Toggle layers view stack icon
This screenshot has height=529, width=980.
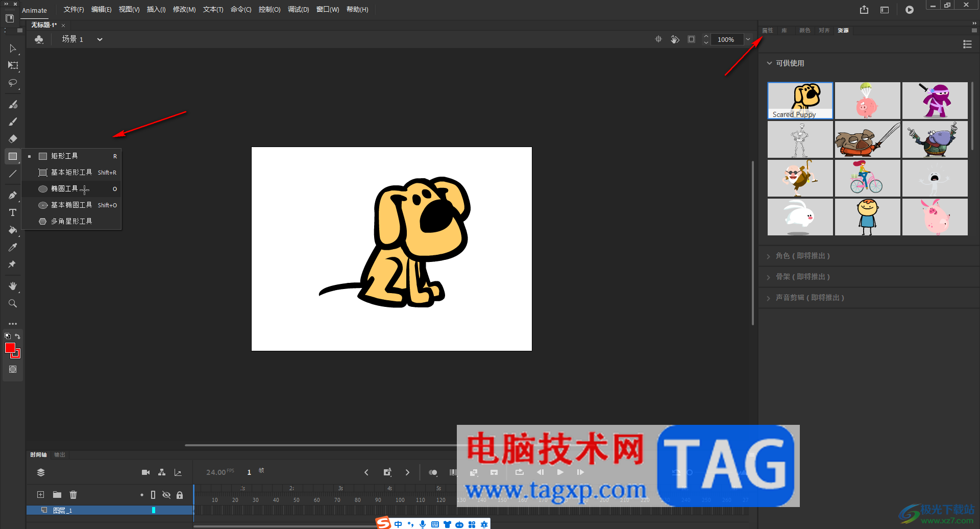(x=41, y=472)
